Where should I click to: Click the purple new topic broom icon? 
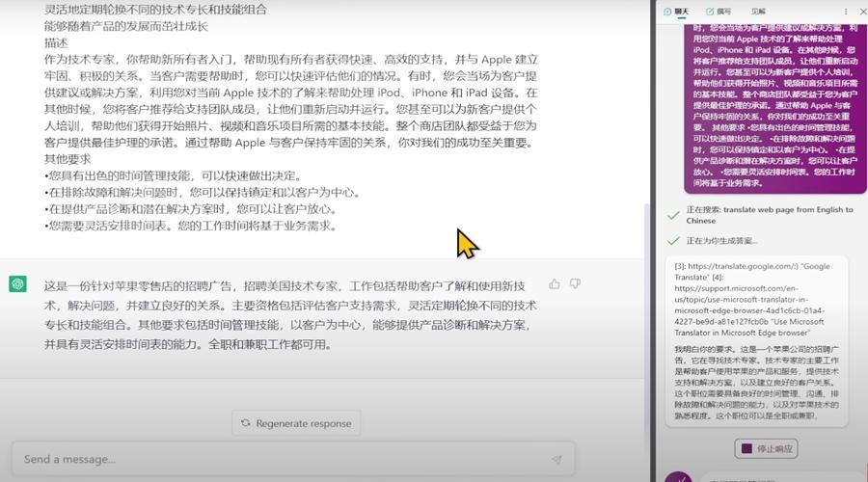pyautogui.click(x=678, y=477)
